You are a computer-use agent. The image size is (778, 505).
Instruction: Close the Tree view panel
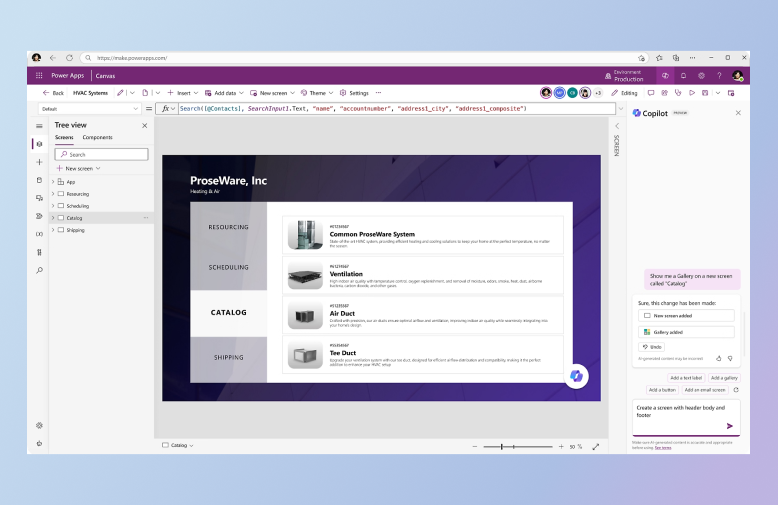coord(144,126)
